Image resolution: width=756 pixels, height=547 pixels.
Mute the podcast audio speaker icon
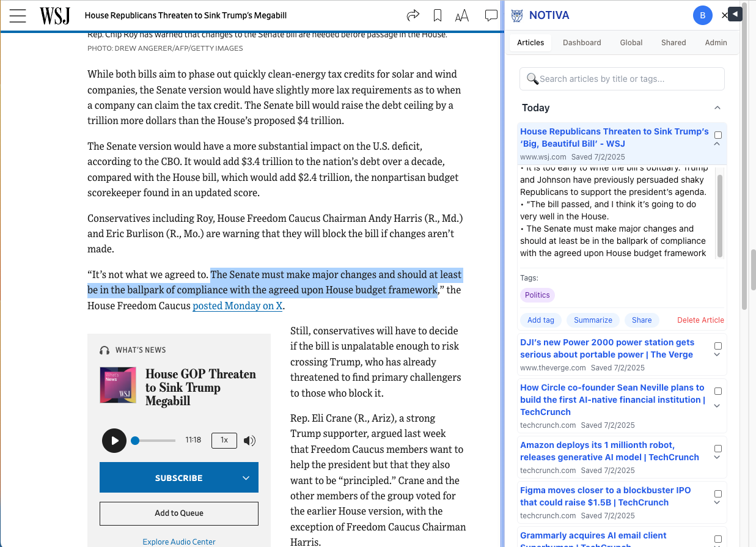click(x=249, y=441)
